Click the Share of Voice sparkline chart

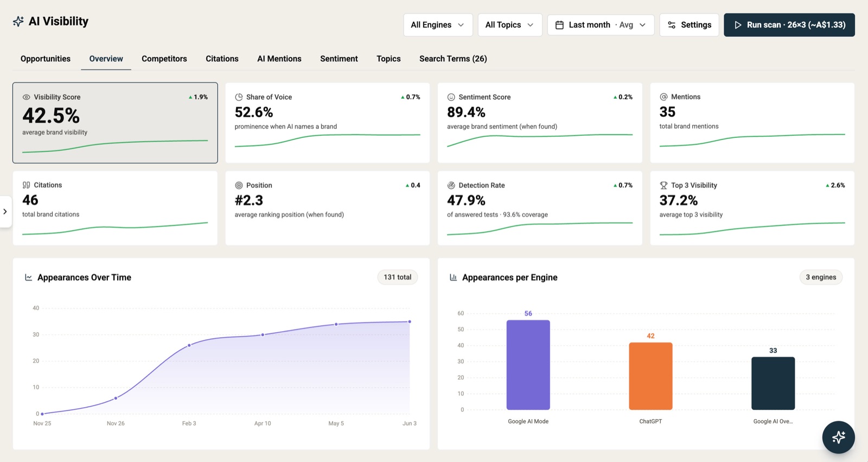tap(328, 140)
